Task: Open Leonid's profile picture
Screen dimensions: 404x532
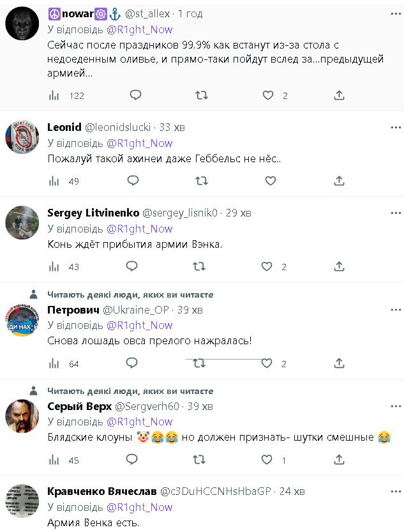Action: point(22,137)
